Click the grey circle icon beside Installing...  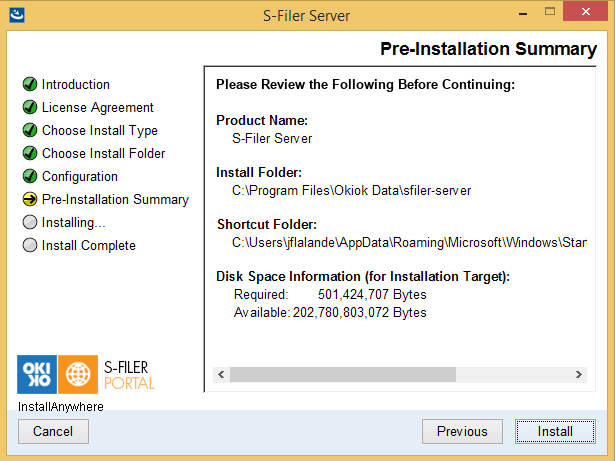point(30,222)
